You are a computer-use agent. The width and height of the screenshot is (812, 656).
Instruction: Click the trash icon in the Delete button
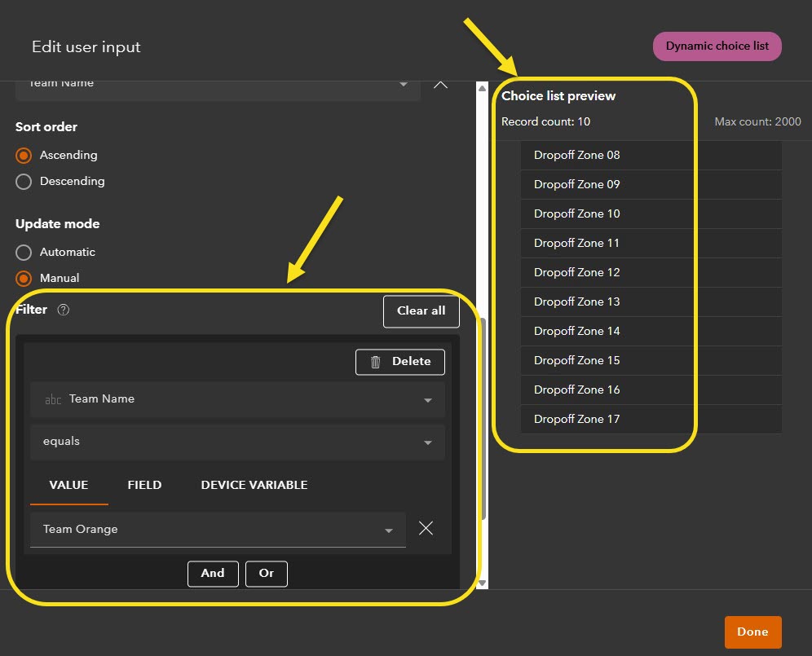click(x=374, y=362)
